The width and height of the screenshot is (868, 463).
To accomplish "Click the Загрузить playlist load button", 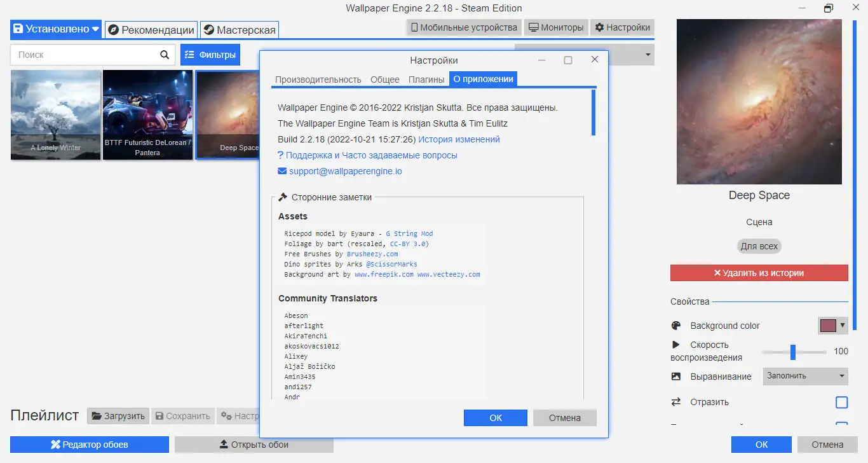I will click(x=118, y=416).
